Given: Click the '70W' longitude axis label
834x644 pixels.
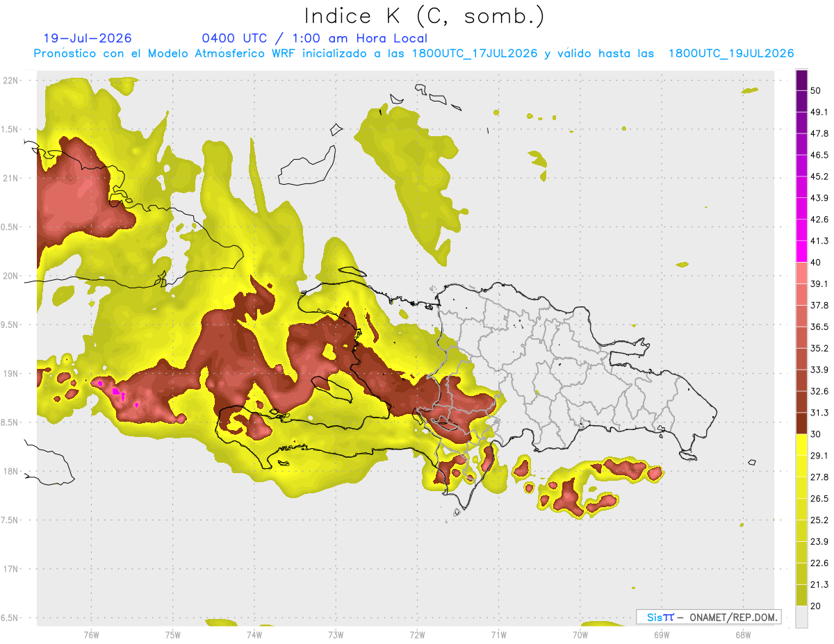Looking at the screenshot, I should point(580,635).
